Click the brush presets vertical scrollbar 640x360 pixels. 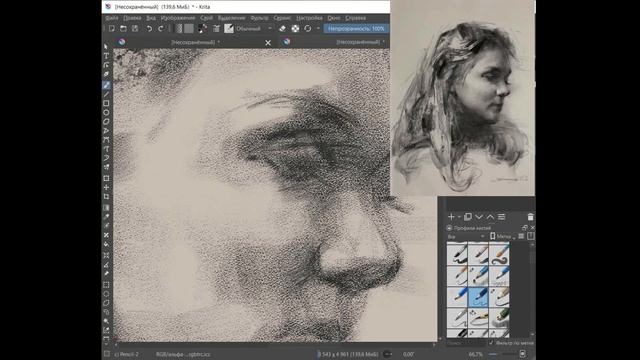532,290
